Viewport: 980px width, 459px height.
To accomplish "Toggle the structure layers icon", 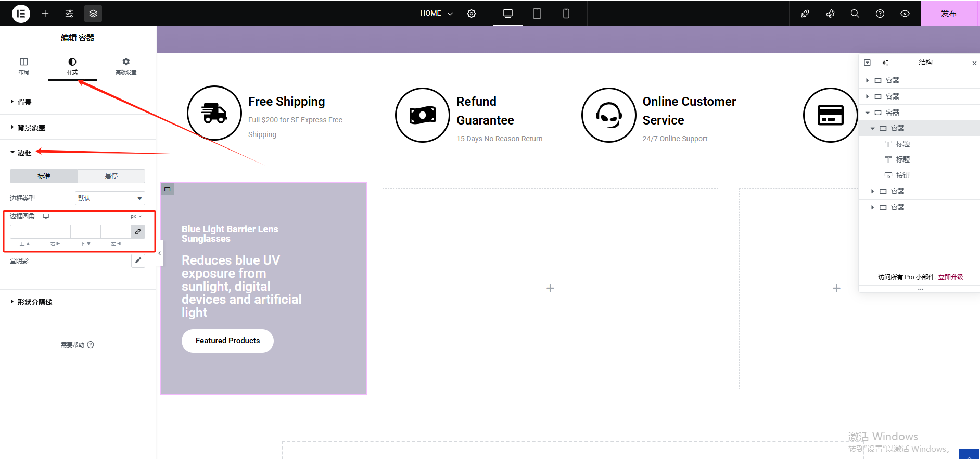I will pyautogui.click(x=93, y=14).
